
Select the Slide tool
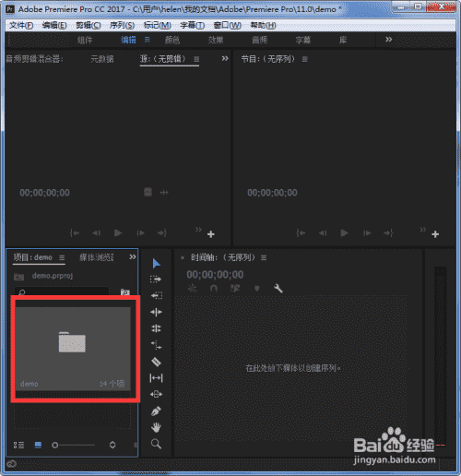click(156, 394)
